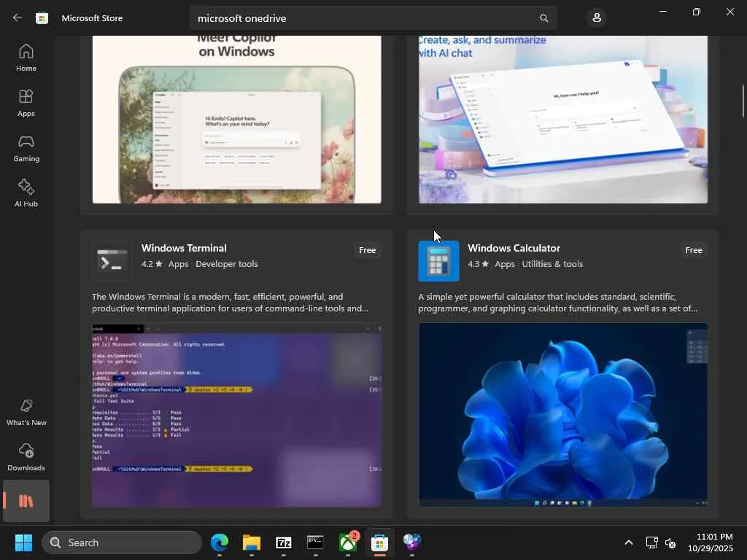
Task: Click the Free button for Windows Terminal
Action: pyautogui.click(x=368, y=250)
